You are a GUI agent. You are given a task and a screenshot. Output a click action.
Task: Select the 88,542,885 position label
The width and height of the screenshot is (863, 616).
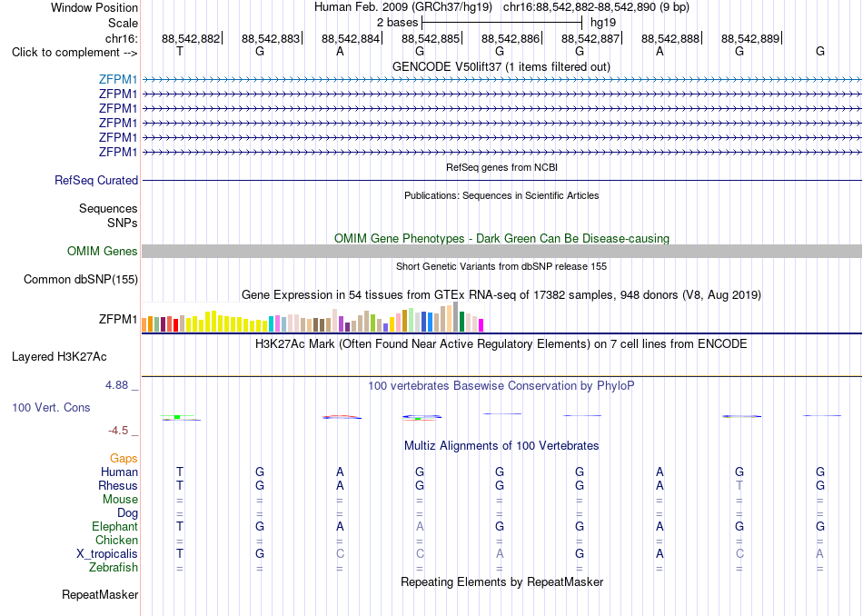tap(431, 38)
